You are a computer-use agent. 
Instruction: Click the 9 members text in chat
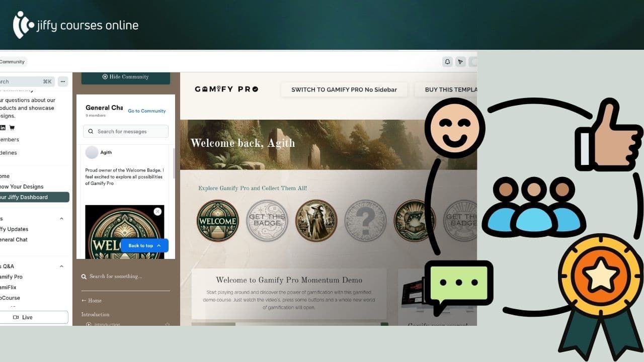click(96, 116)
